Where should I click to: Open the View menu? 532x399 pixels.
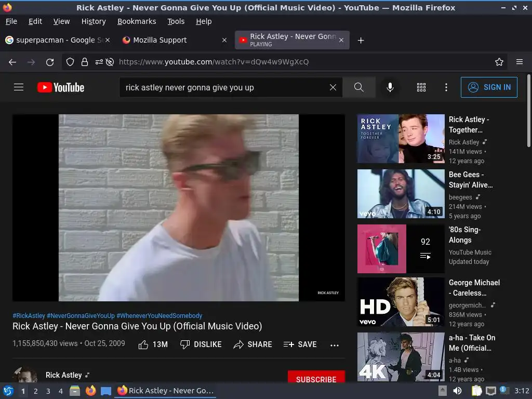click(61, 21)
